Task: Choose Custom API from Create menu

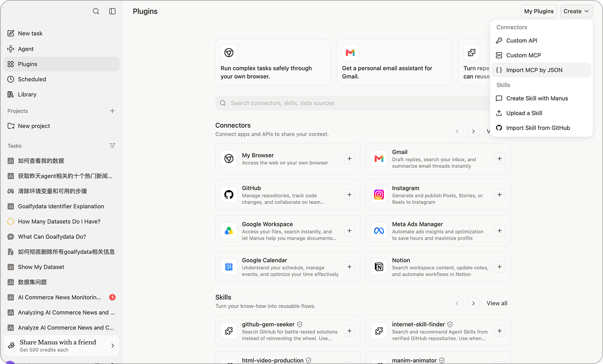Action: (x=541, y=41)
